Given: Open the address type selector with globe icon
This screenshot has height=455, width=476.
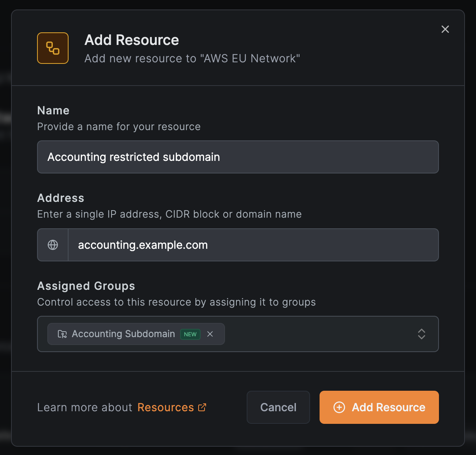Looking at the screenshot, I should pyautogui.click(x=52, y=244).
